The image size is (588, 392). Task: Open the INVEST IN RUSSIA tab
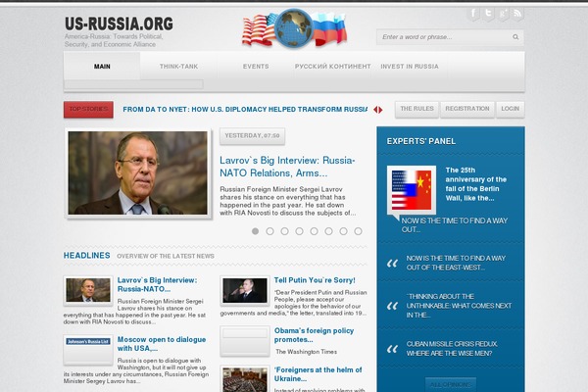point(410,66)
